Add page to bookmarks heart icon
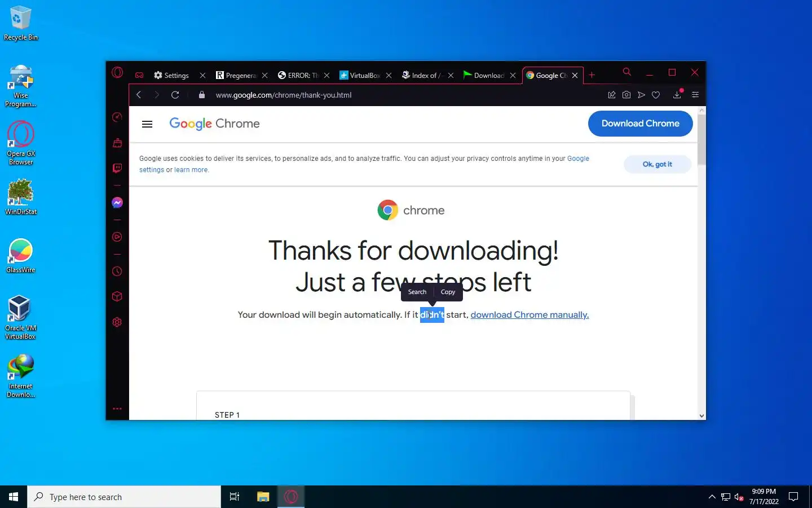Image resolution: width=812 pixels, height=508 pixels. (656, 95)
